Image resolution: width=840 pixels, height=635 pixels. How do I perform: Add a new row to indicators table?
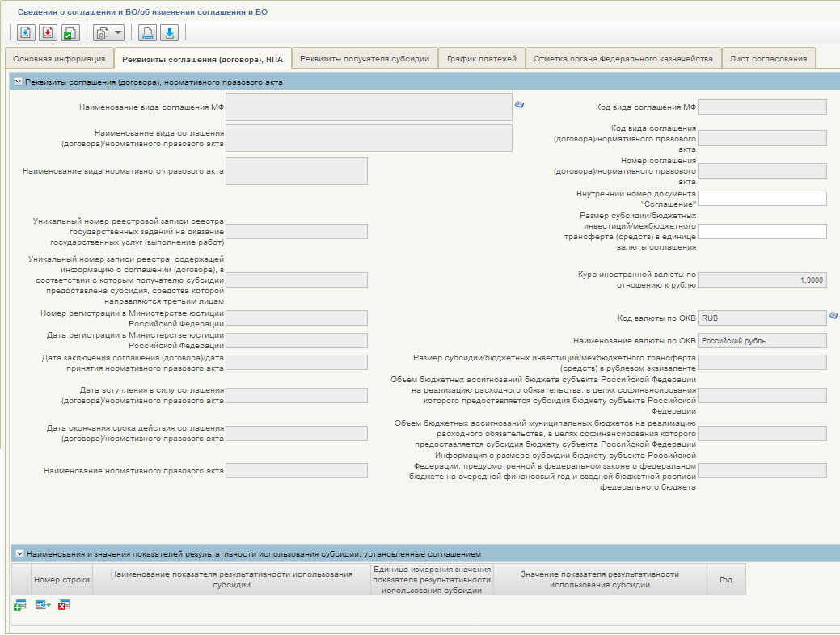pos(20,606)
